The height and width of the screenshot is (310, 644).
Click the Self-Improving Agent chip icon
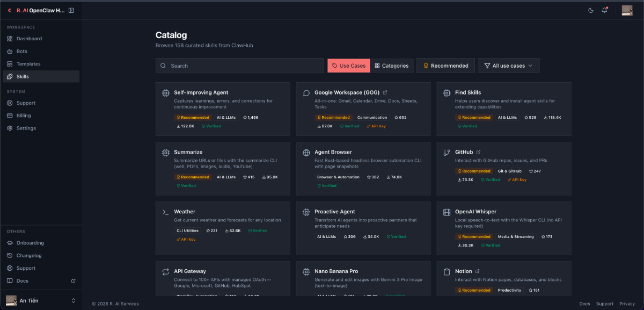[166, 93]
